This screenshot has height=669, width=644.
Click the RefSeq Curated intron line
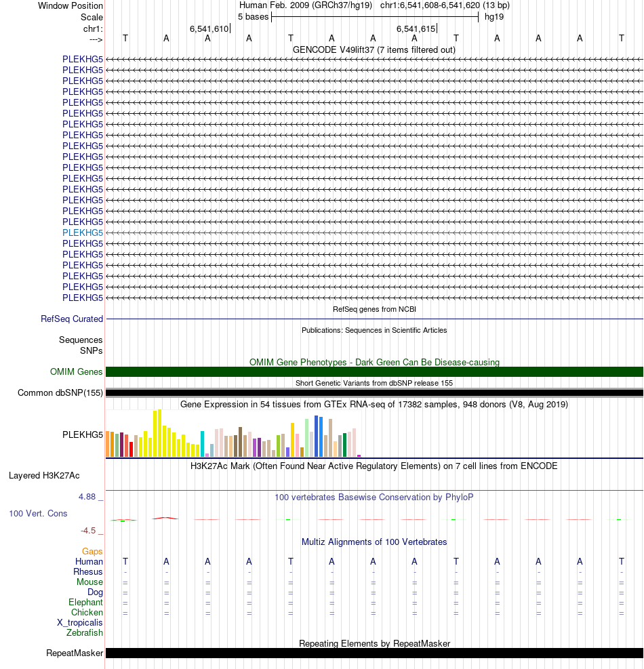(x=374, y=319)
